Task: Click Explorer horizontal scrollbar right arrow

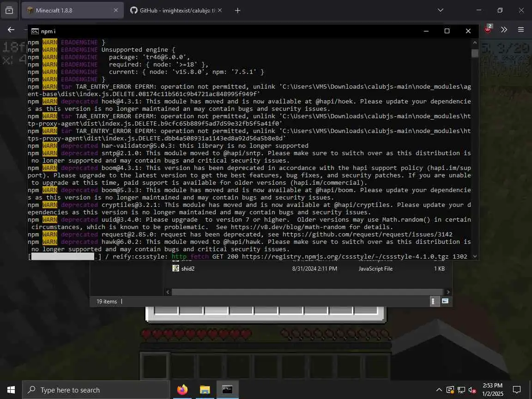Action: click(x=448, y=292)
